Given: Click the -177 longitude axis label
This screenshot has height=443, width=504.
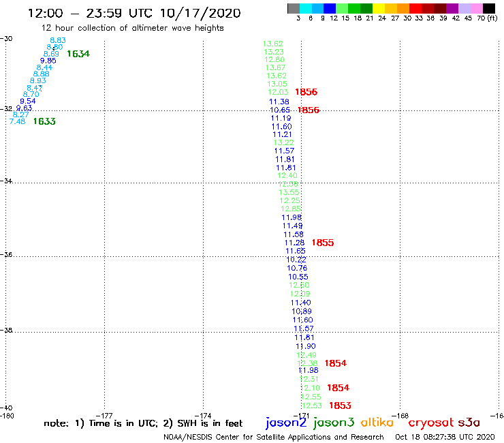Looking at the screenshot, I should 104,416.
